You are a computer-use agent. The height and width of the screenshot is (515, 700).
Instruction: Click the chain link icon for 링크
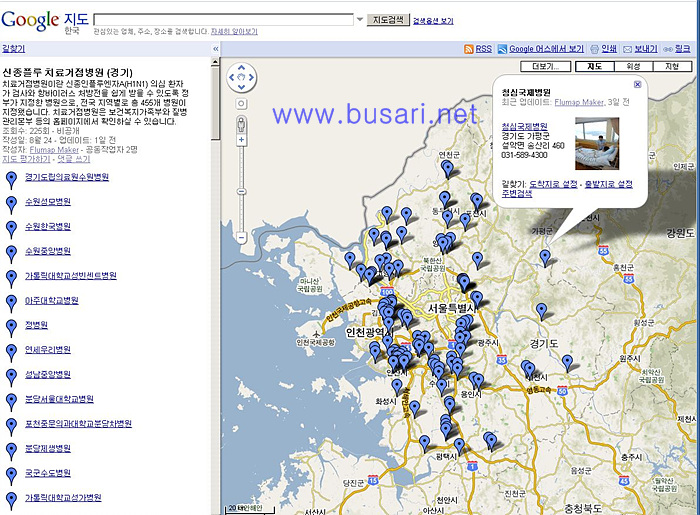pos(668,49)
